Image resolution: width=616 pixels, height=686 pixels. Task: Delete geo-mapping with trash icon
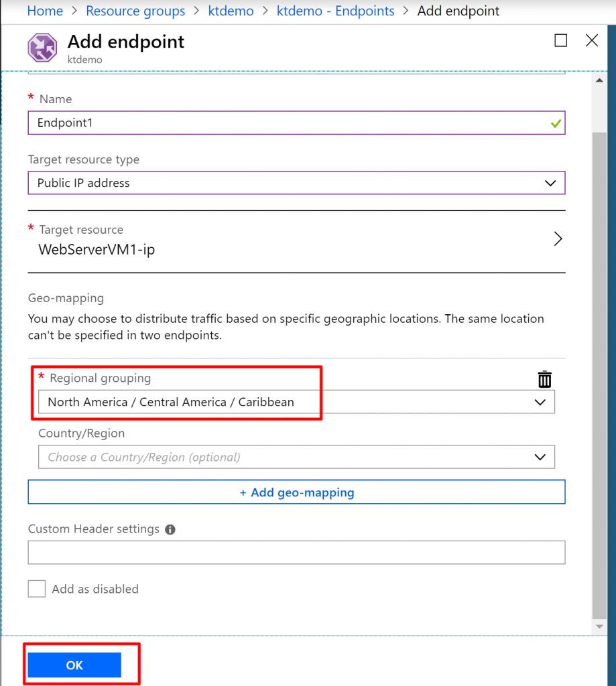click(545, 379)
